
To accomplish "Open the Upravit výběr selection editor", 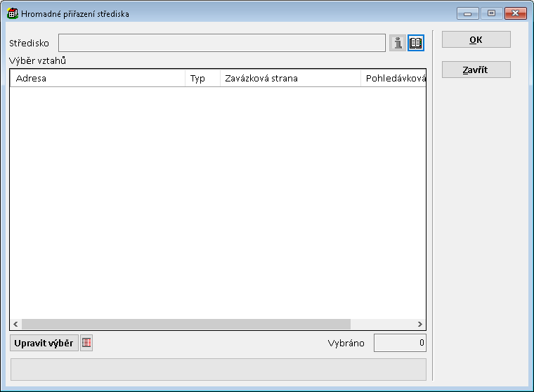I will click(x=44, y=343).
